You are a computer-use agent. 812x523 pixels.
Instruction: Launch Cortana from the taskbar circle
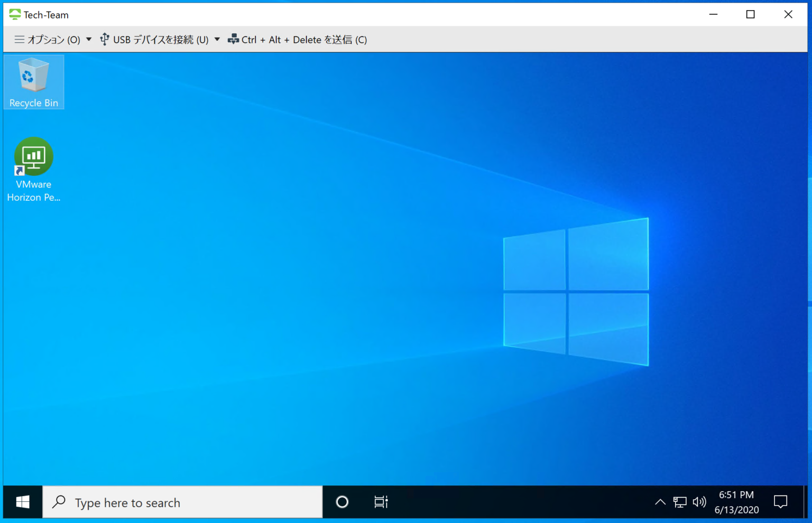[x=342, y=502]
